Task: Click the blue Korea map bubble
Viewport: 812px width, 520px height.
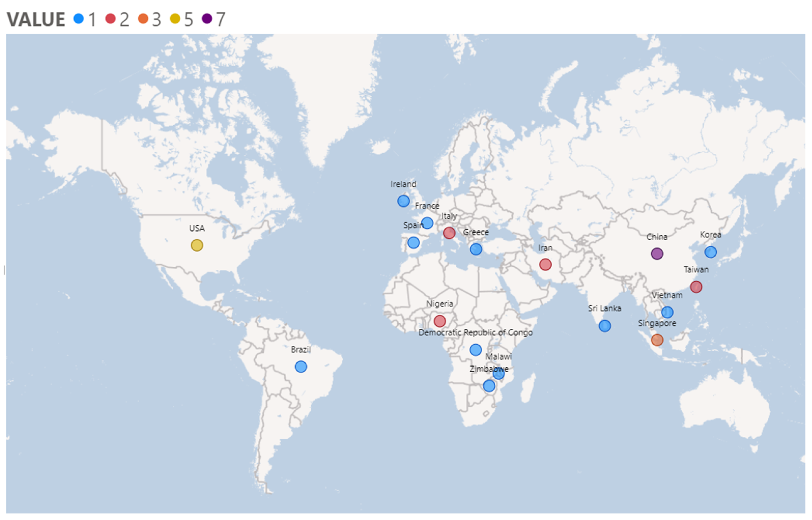Action: pos(710,252)
